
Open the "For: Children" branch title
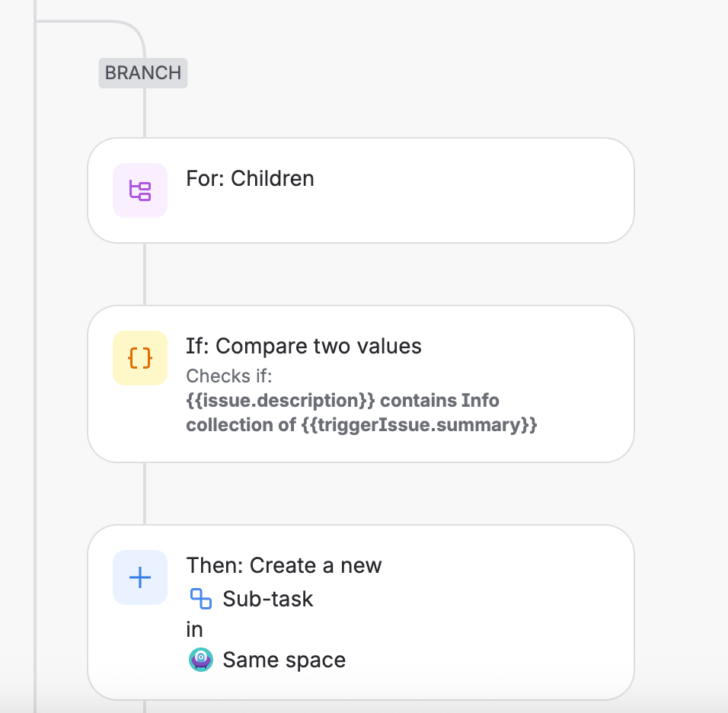tap(250, 179)
